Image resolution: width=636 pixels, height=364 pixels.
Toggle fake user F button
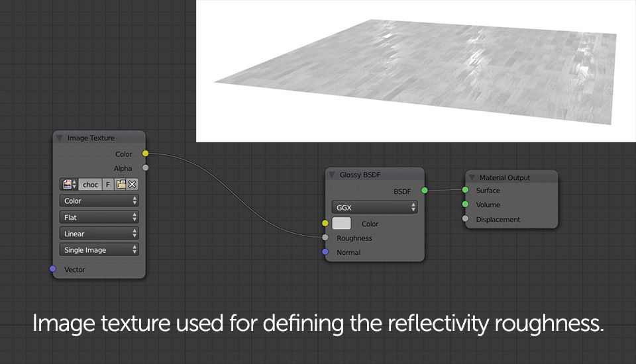click(108, 185)
